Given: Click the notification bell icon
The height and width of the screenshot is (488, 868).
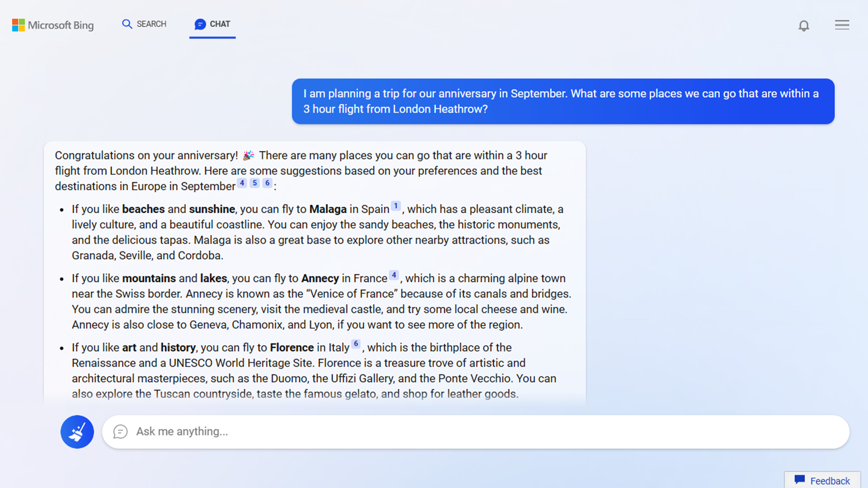Looking at the screenshot, I should (x=804, y=25).
